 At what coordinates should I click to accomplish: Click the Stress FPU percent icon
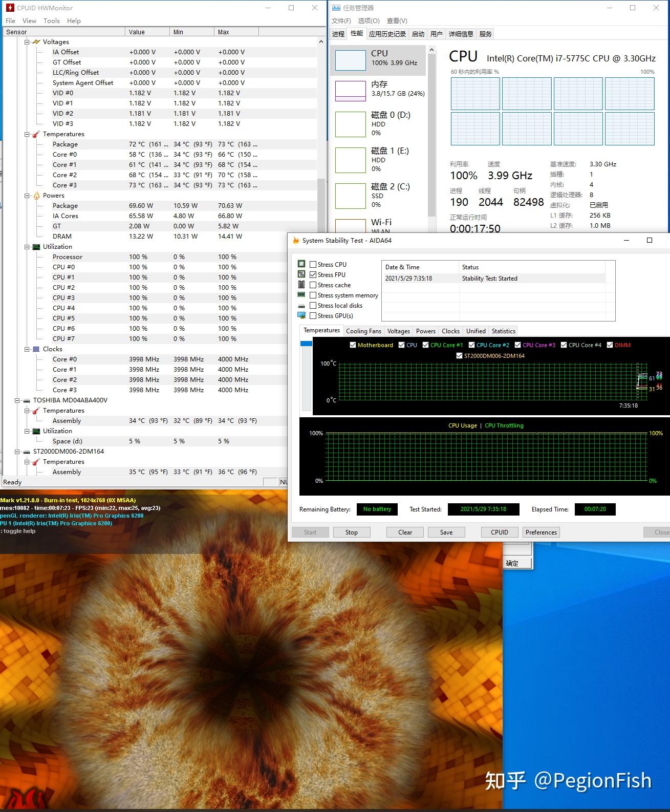[301, 274]
